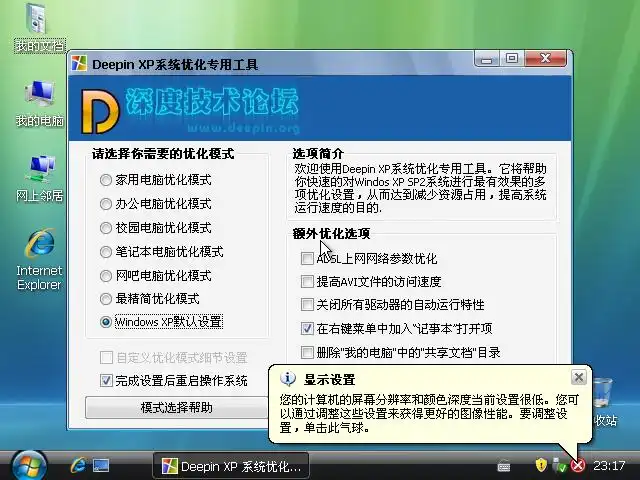The height and width of the screenshot is (480, 640).
Task: Click the orange D Deepin logo
Action: (100, 111)
